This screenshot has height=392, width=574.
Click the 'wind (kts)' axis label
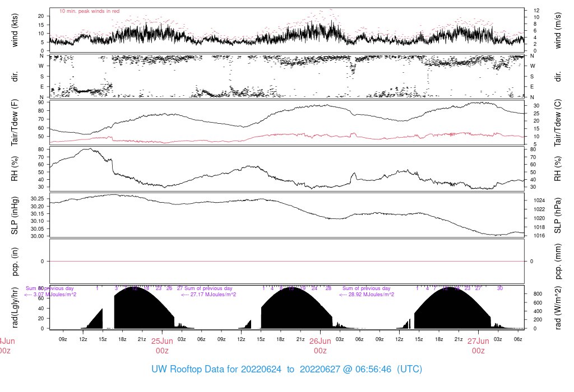coord(15,30)
